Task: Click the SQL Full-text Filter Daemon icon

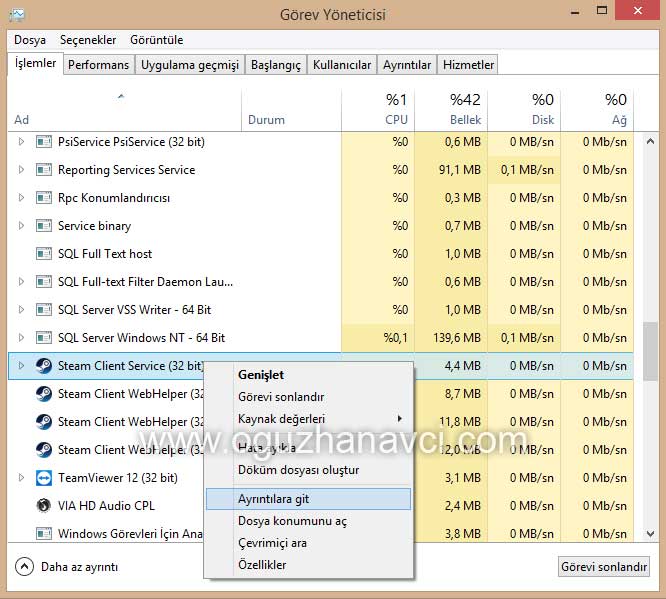Action: pos(44,282)
